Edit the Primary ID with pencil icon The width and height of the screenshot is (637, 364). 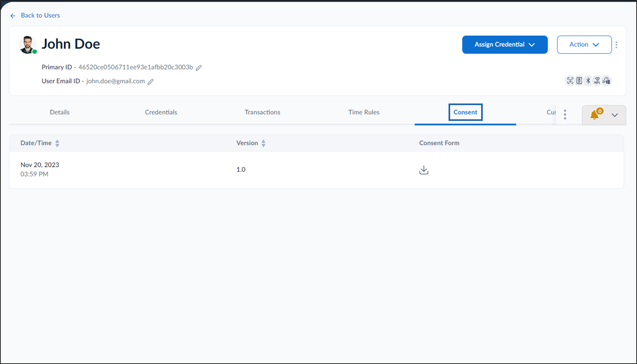click(x=199, y=67)
